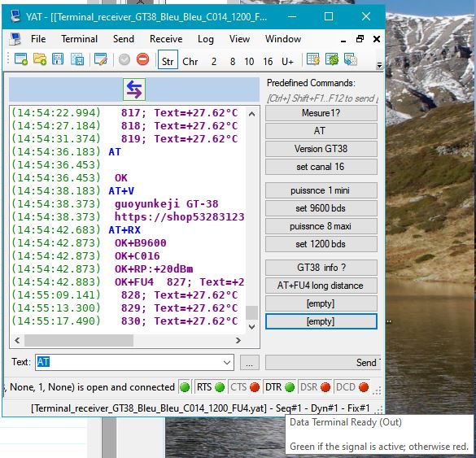Open the Terminal Settings edit icon

101,59
